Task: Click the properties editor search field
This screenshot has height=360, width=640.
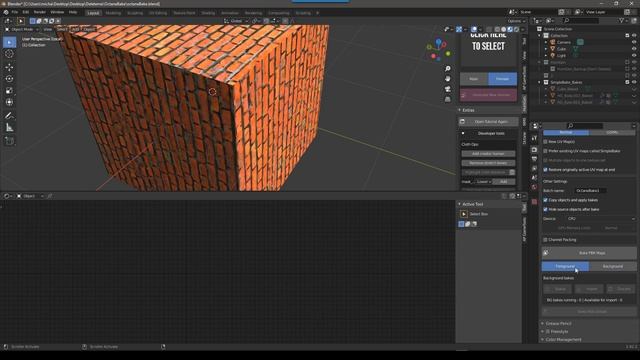Action: pos(584,126)
